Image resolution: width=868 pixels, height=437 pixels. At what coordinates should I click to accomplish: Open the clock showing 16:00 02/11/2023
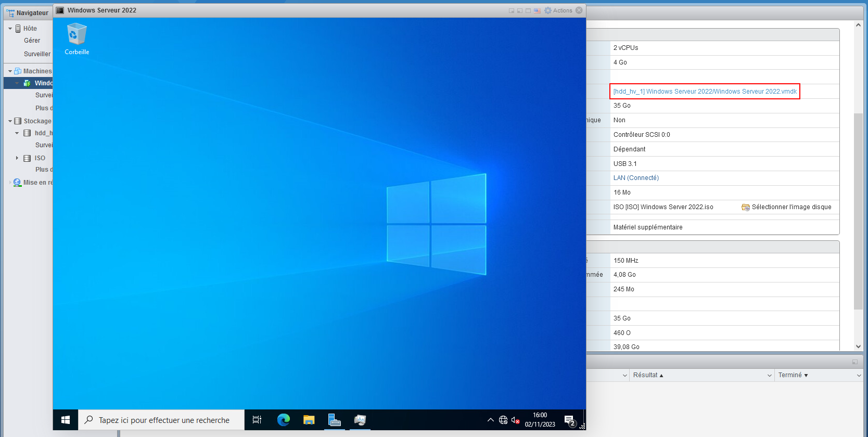click(540, 420)
